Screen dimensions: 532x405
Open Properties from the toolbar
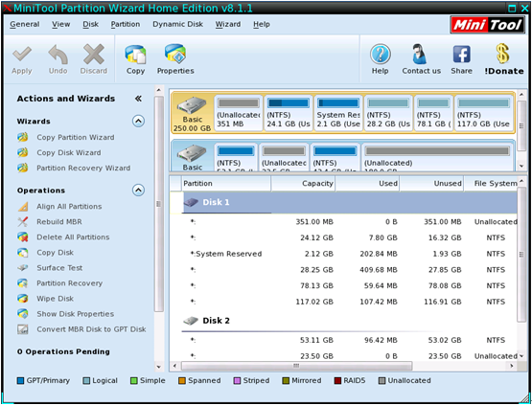pos(175,55)
